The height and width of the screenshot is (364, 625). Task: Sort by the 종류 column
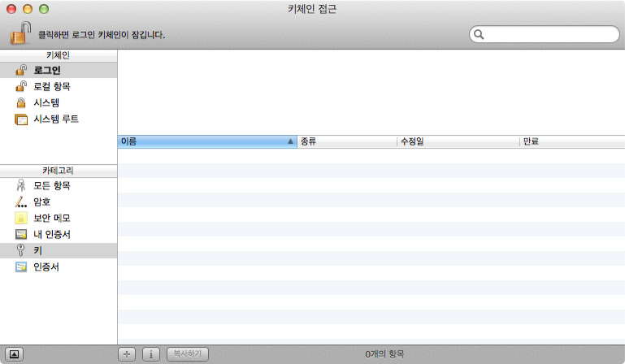click(x=347, y=141)
